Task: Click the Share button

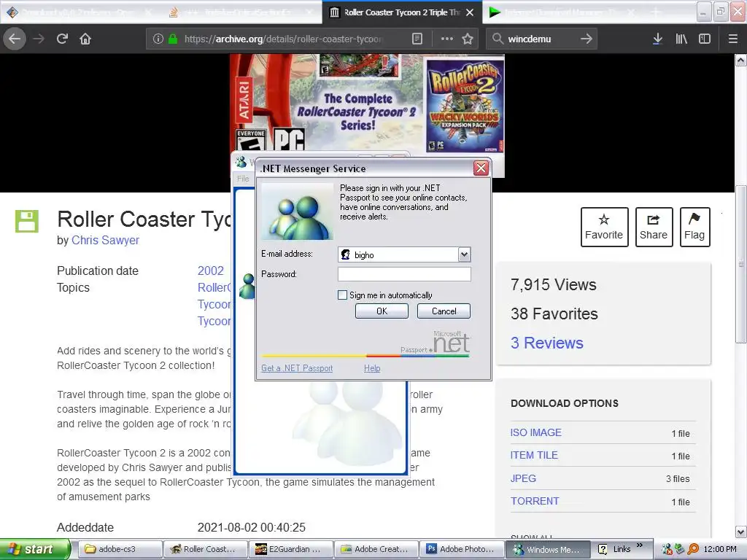Action: pos(654,227)
